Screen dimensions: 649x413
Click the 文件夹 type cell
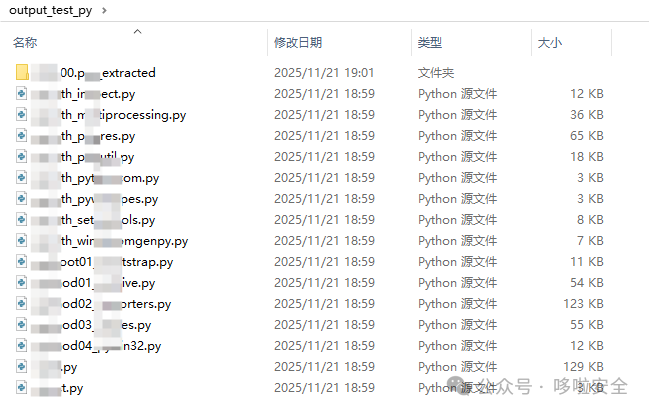click(x=436, y=72)
